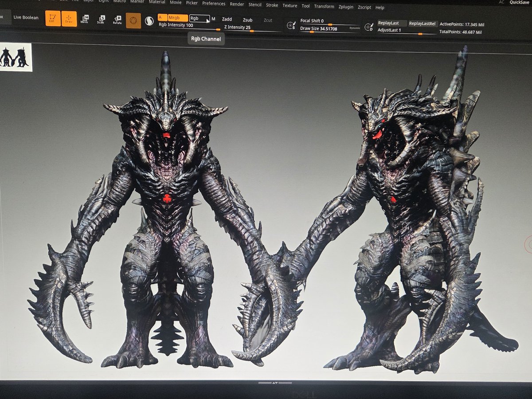Screen dimensions: 532x399
Task: Open the Picker menu
Action: [x=192, y=3]
